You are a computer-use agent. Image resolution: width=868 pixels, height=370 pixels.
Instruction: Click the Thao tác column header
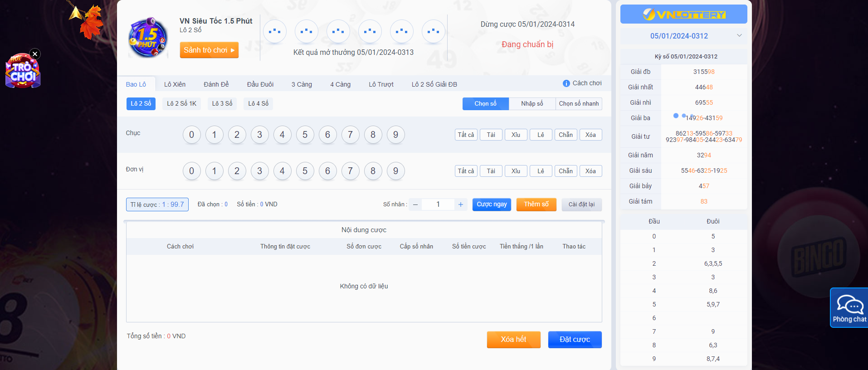point(574,247)
